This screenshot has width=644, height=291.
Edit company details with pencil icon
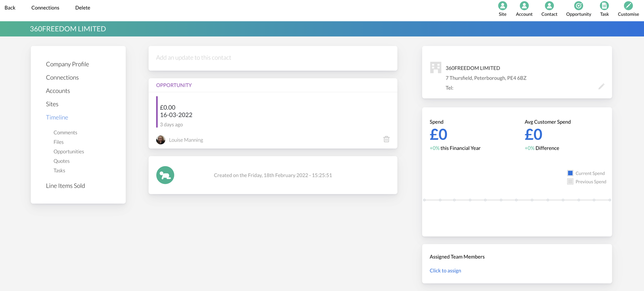(601, 87)
